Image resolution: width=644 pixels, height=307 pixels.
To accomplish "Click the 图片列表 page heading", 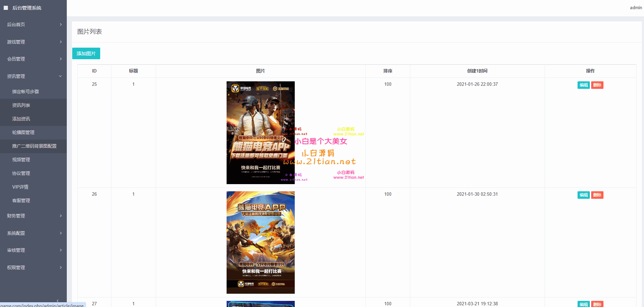I will click(90, 32).
